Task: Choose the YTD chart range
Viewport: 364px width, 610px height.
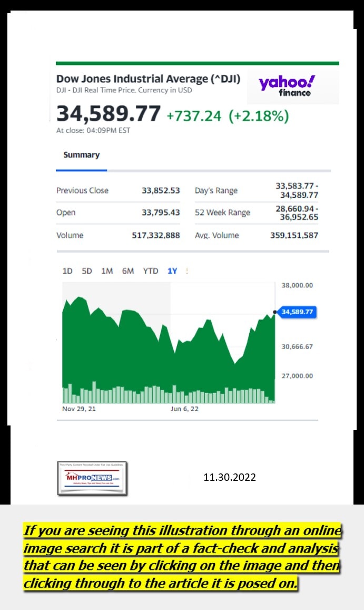Action: 151,271
